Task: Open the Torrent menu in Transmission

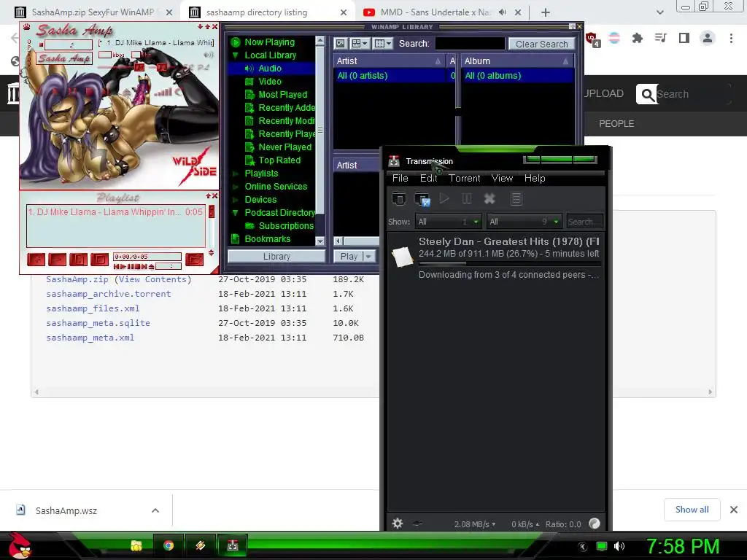Action: pos(464,178)
